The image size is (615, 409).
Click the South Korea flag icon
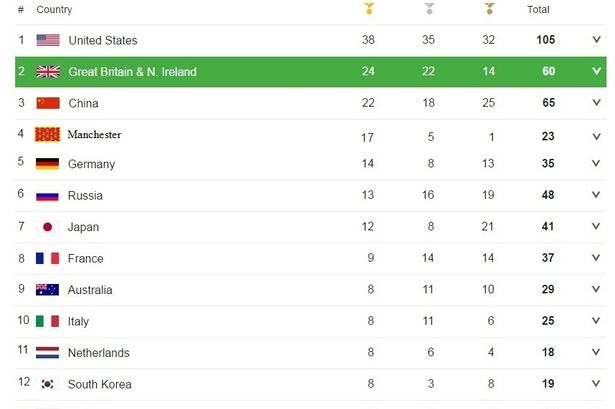47,384
